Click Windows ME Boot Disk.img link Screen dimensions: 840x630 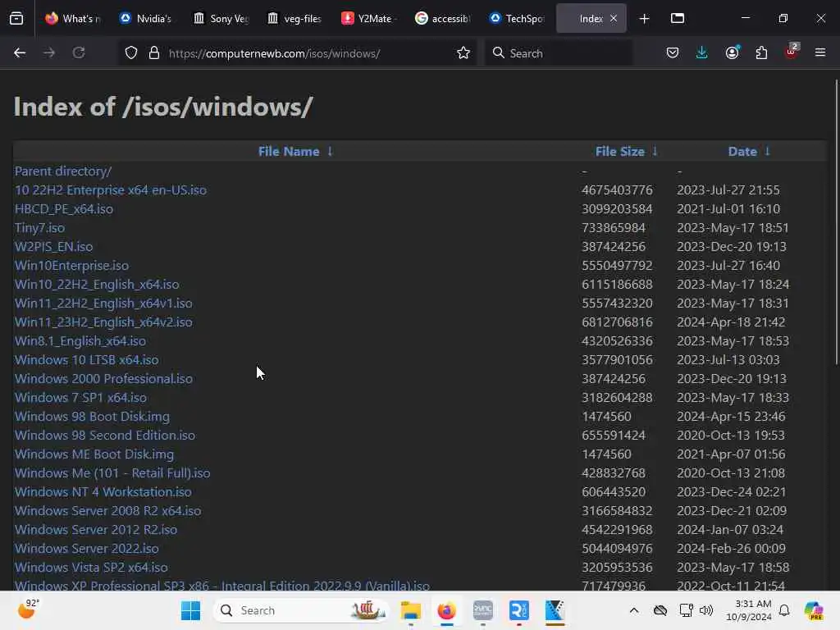coord(94,454)
